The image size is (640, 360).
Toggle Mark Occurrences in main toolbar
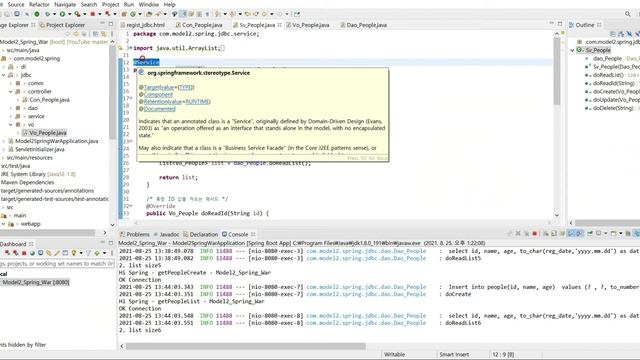click(x=182, y=14)
